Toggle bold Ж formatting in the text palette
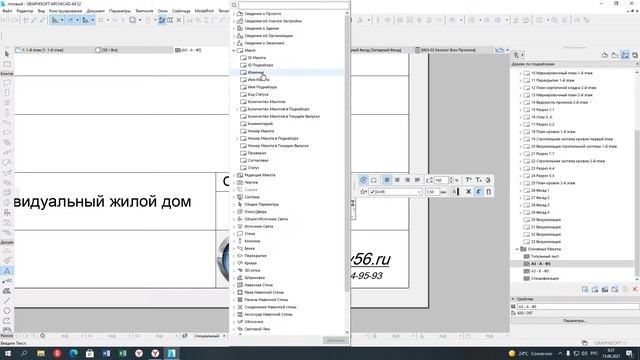The image size is (640, 360). (x=468, y=191)
